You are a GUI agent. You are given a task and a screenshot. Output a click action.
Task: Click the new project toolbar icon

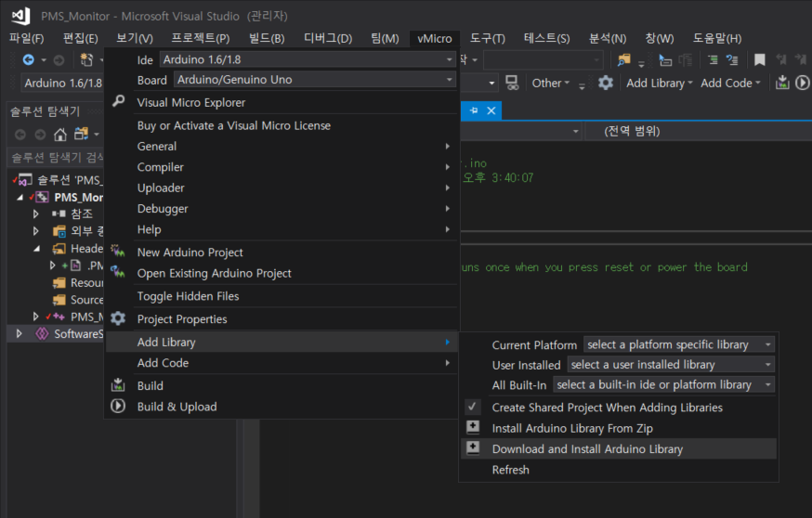(86, 60)
